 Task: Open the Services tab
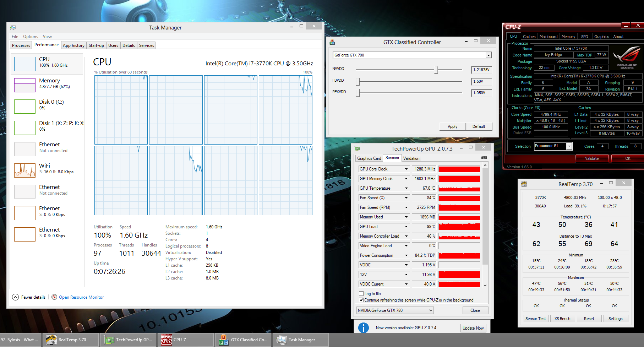click(146, 45)
